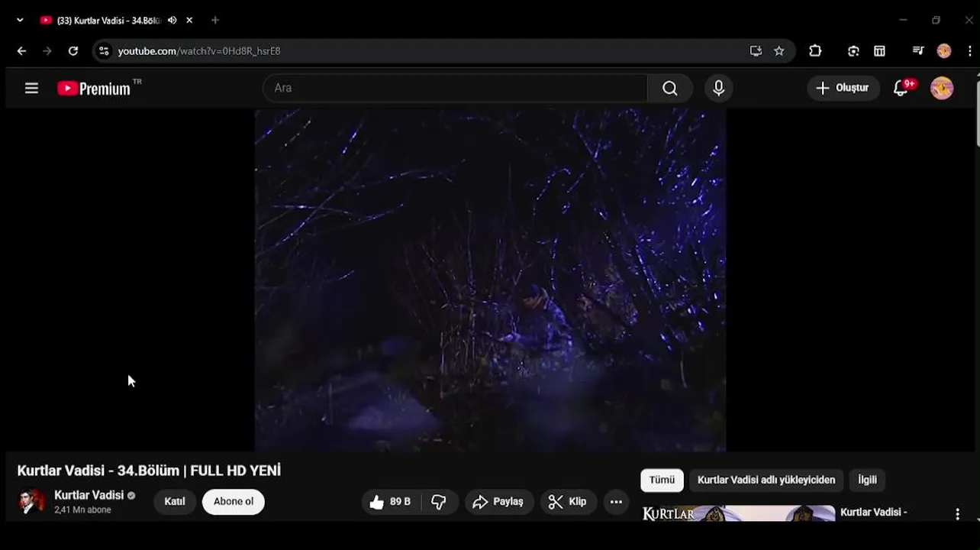
Task: Select Kurtlar Vadisi adlı yükleyiciden chip
Action: [x=766, y=480]
